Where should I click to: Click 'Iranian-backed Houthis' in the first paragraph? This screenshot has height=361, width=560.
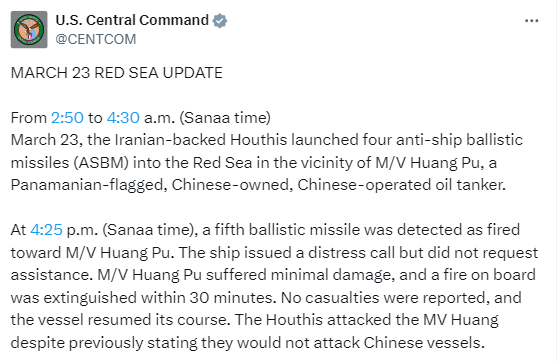(201, 140)
